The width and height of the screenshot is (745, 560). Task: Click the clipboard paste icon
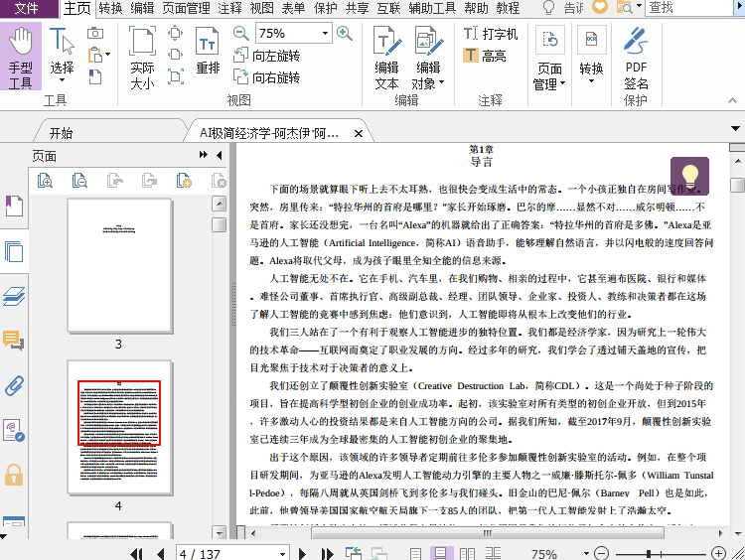click(95, 55)
